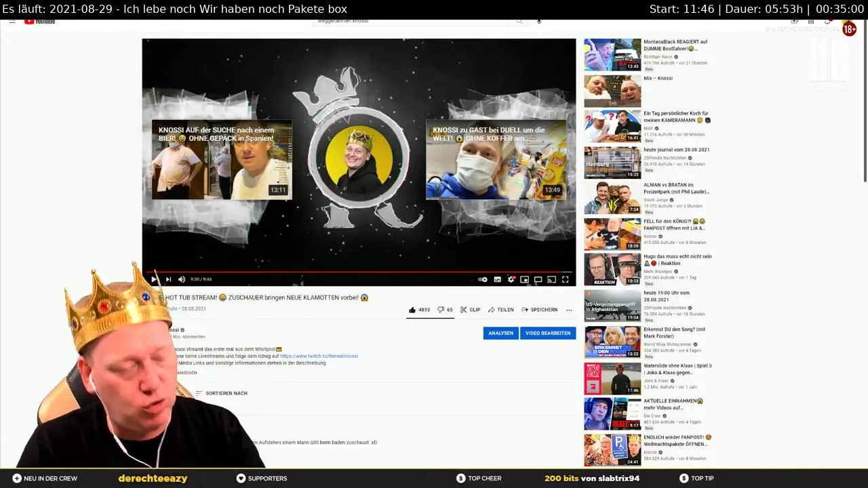Open the YouTube hamburger guide menu
Viewport: 868px width, 488px height.
tap(12, 21)
